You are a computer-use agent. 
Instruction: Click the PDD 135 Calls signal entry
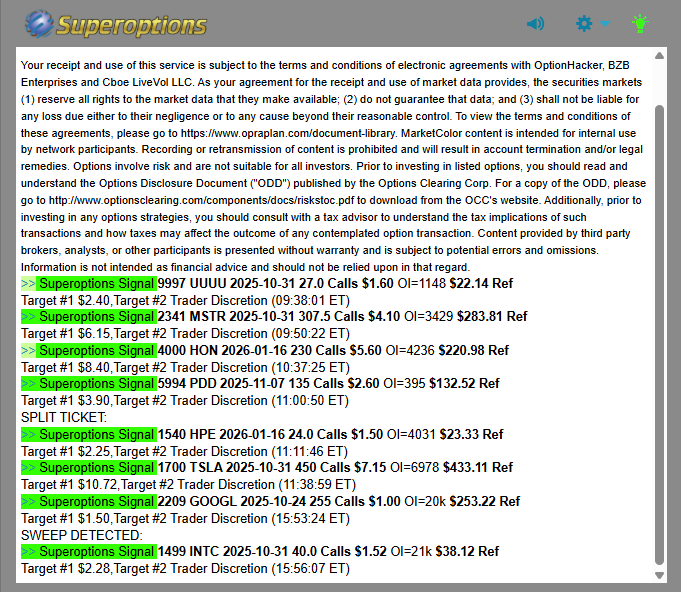330,383
